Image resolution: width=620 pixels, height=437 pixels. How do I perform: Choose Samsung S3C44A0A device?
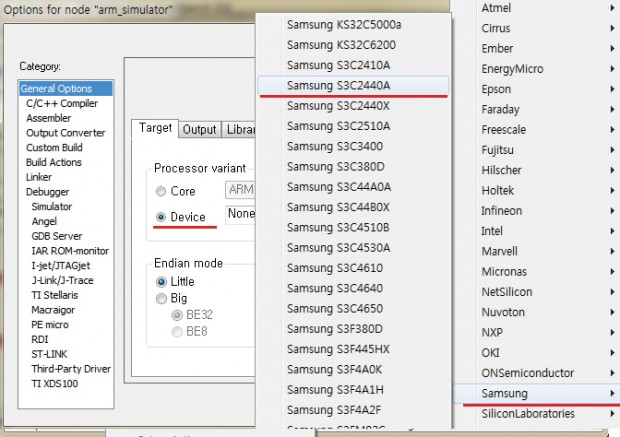tap(353, 187)
